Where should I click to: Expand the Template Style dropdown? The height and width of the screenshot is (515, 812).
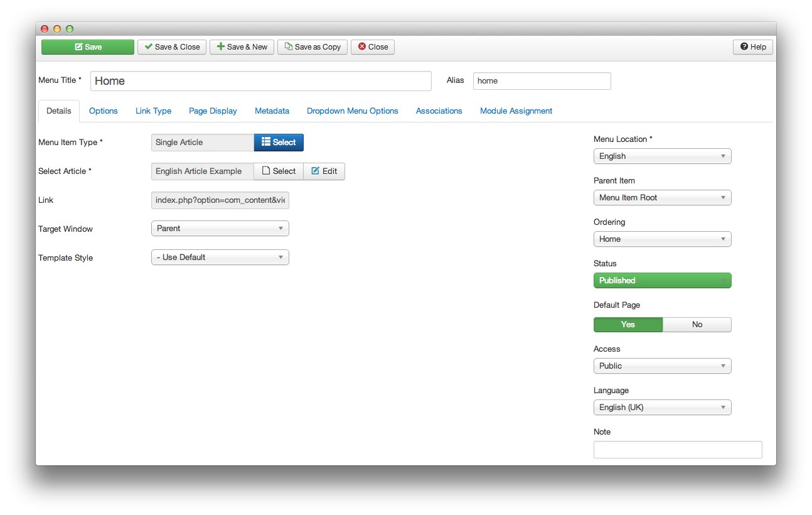pos(220,257)
